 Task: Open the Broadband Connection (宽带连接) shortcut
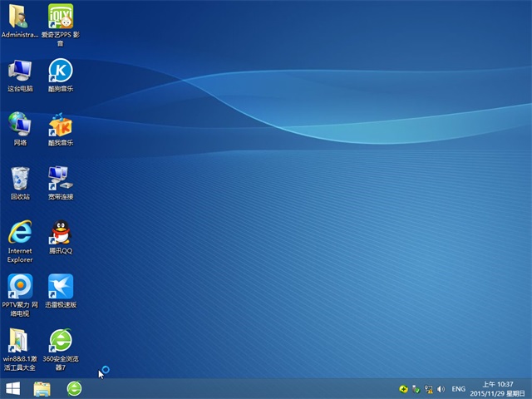pyautogui.click(x=61, y=177)
